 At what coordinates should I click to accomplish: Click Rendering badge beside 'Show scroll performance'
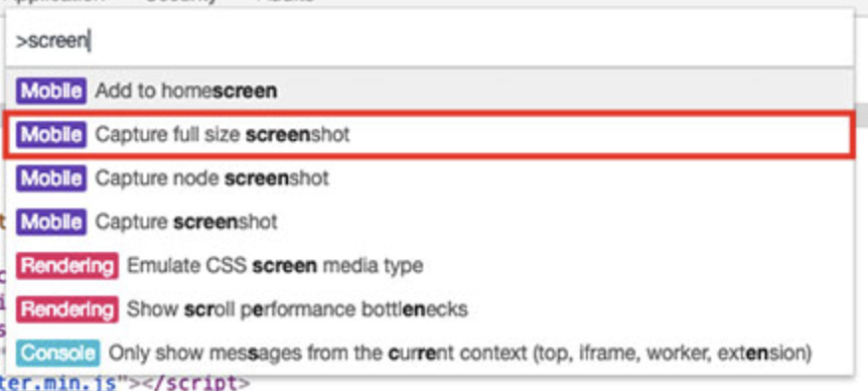(67, 310)
